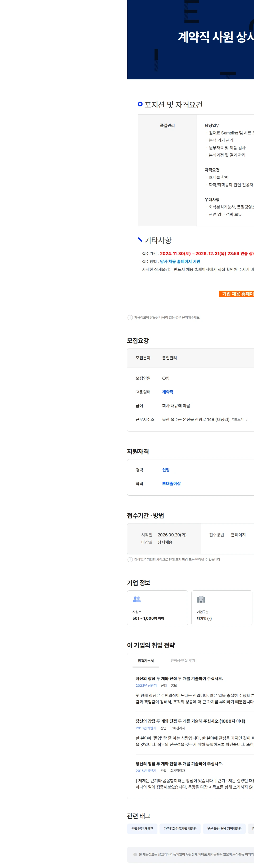
Task: Click the 울산 울주군 온산읍 산암로 148 address
Action: (196, 419)
